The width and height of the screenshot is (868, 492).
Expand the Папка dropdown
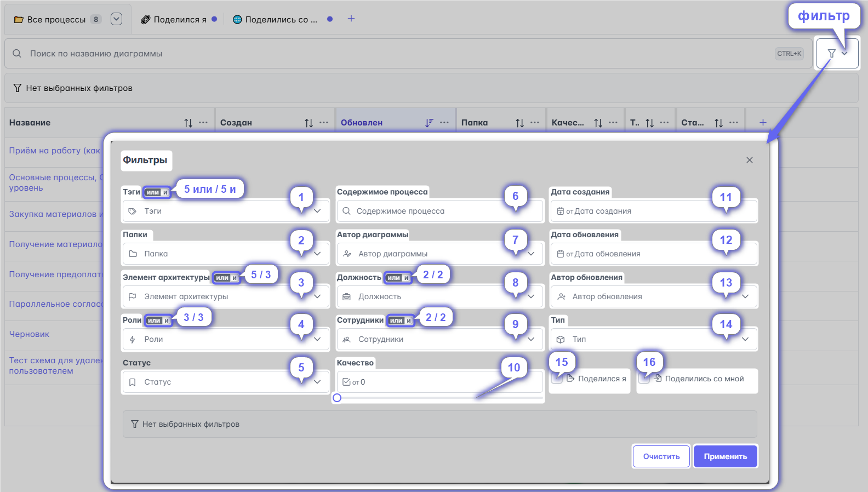point(317,254)
